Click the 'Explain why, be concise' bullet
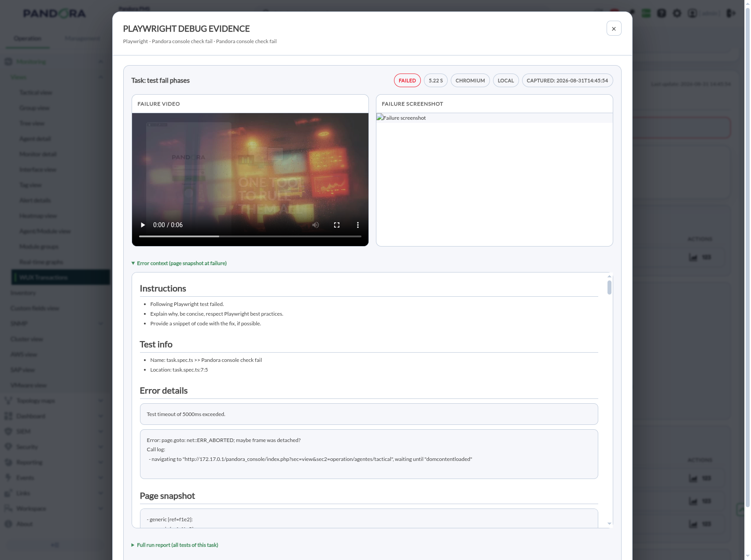The width and height of the screenshot is (751, 560). (x=217, y=314)
